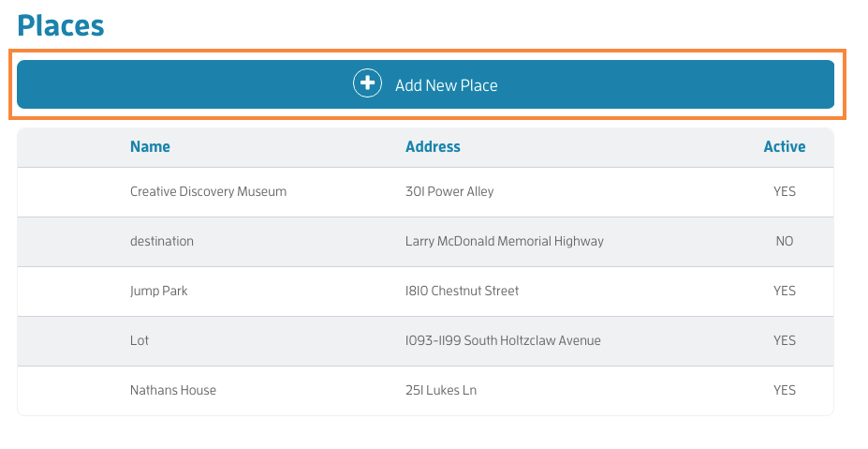Open the Creative Discovery Museum entry
This screenshot has width=868, height=449.
point(208,191)
